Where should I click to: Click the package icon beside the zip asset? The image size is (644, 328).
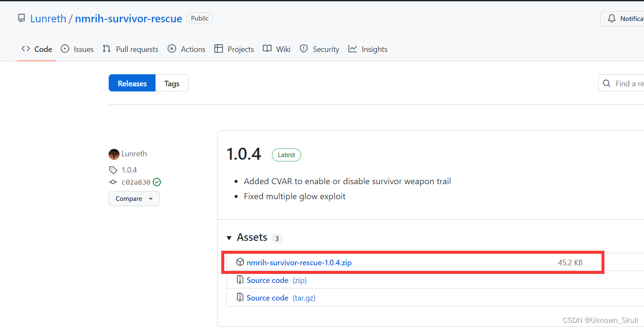pyautogui.click(x=240, y=262)
